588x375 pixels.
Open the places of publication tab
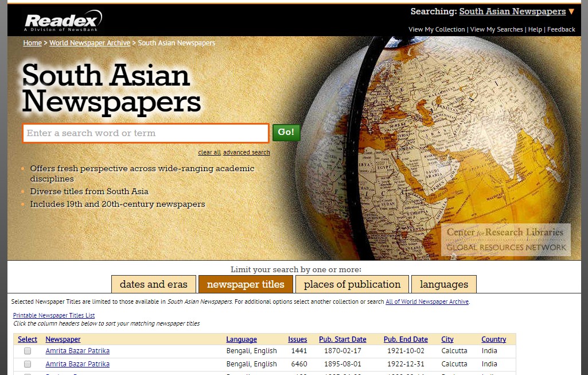(x=352, y=284)
